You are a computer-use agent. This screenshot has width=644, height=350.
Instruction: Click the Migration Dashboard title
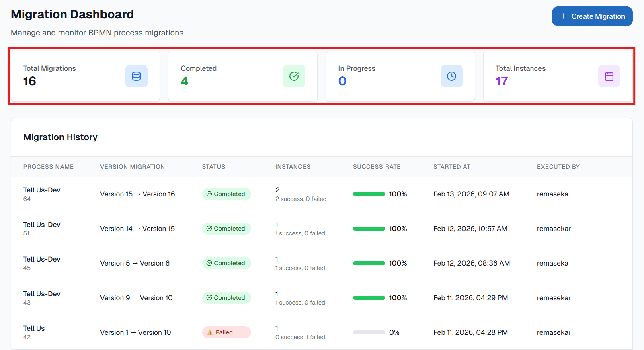72,14
